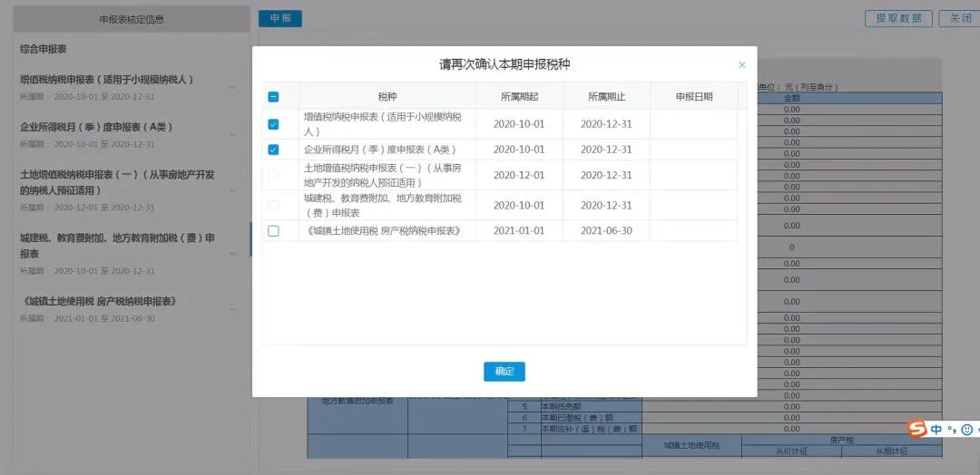This screenshot has width=980, height=475.
Task: Expand the 增值税纳税申报表 sidebar chevron
Action: click(x=232, y=87)
